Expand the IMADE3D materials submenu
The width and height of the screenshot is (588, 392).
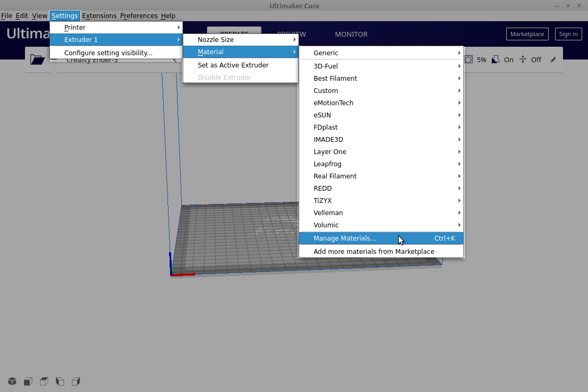[381, 139]
